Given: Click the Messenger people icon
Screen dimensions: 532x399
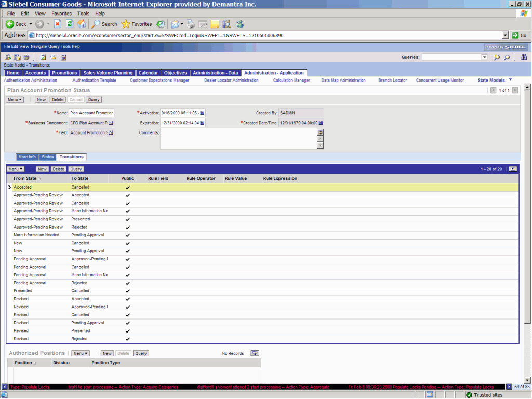Looking at the screenshot, I should coord(240,24).
